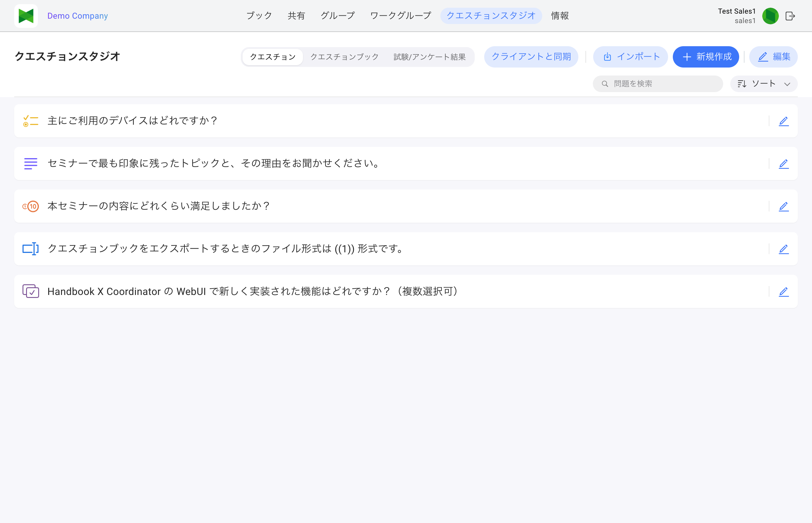
Task: Open question Handbook X Coordinator の WebUI
Action: tap(406, 291)
